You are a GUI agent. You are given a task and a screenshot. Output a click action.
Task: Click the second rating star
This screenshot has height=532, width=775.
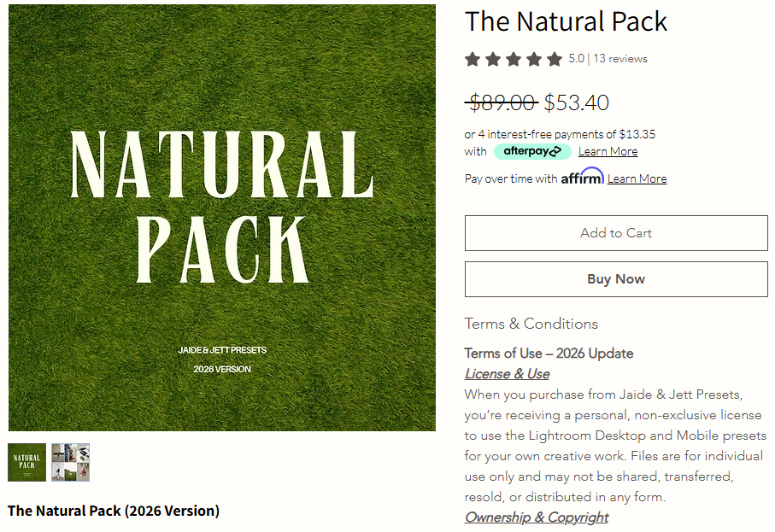pyautogui.click(x=493, y=59)
